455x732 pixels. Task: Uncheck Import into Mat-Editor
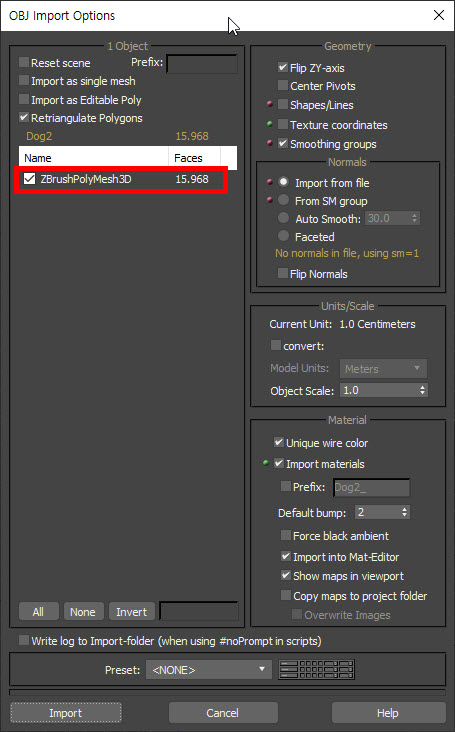click(286, 556)
